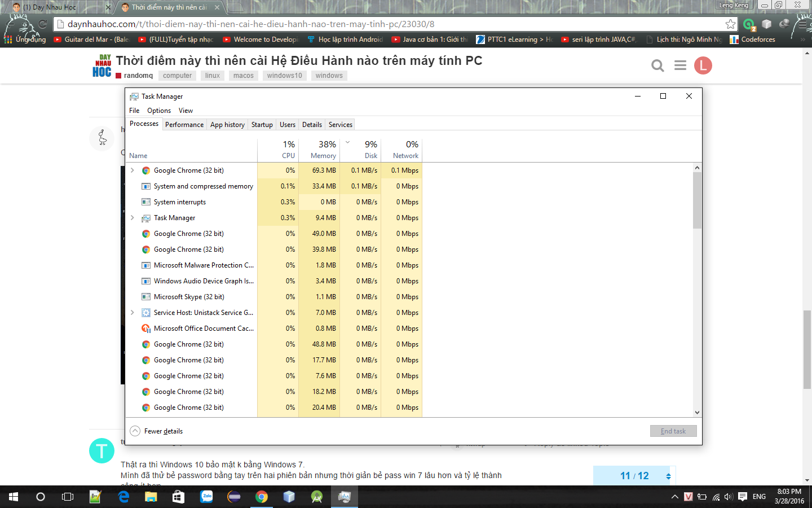
Task: Open the Codeforces bookmark
Action: point(752,40)
